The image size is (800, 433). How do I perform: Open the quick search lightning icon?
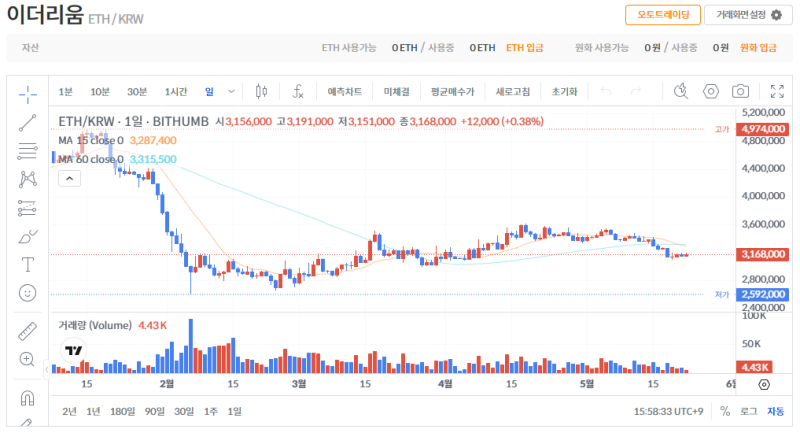(x=681, y=91)
